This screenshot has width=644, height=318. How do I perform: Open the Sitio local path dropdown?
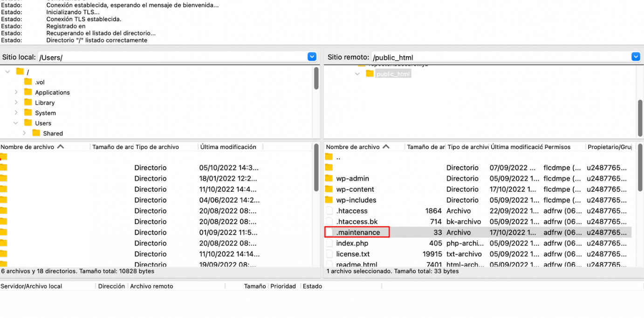312,57
